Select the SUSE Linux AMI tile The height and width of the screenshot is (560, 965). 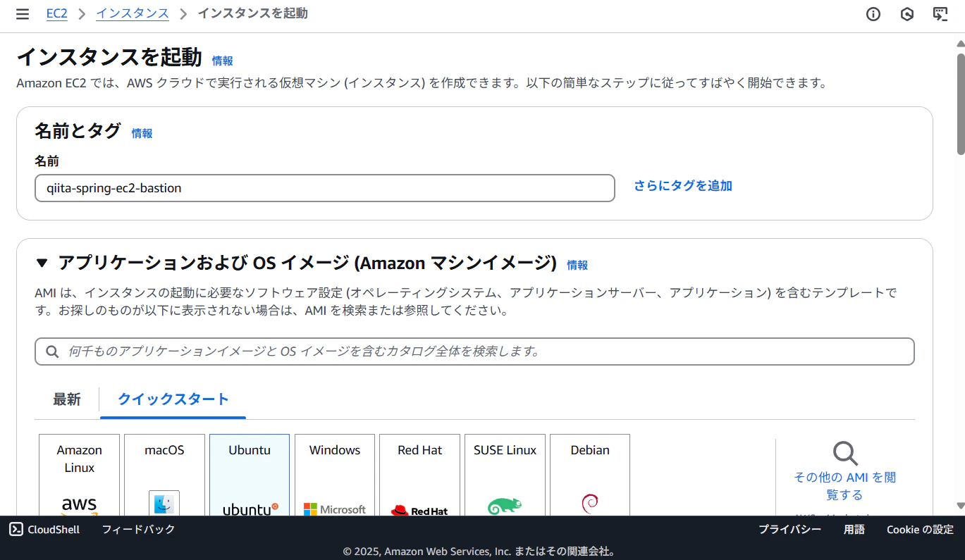coord(505,475)
